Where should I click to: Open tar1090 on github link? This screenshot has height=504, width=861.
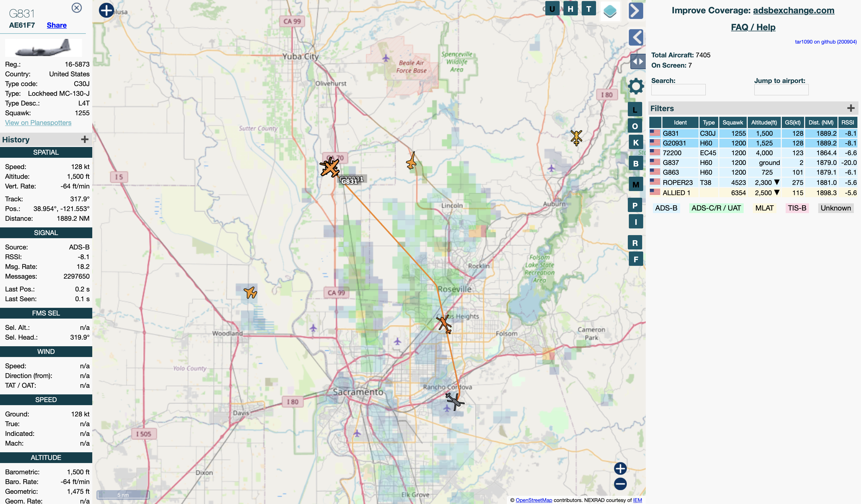[825, 42]
